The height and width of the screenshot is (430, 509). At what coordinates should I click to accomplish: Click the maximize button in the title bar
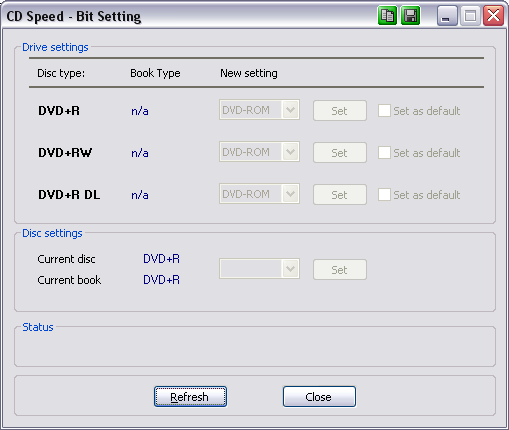click(470, 15)
